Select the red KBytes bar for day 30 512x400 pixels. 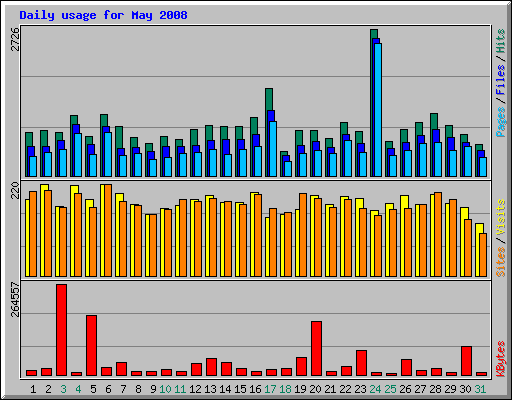pos(466,361)
